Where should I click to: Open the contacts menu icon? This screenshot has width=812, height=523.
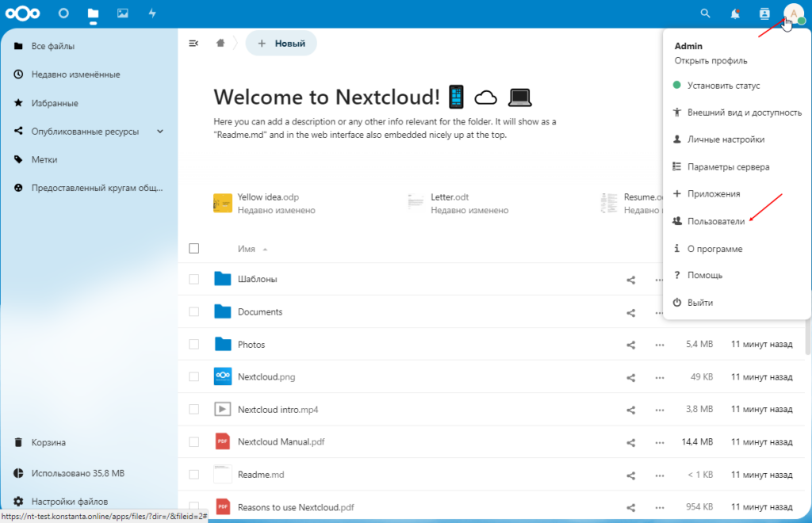[764, 13]
